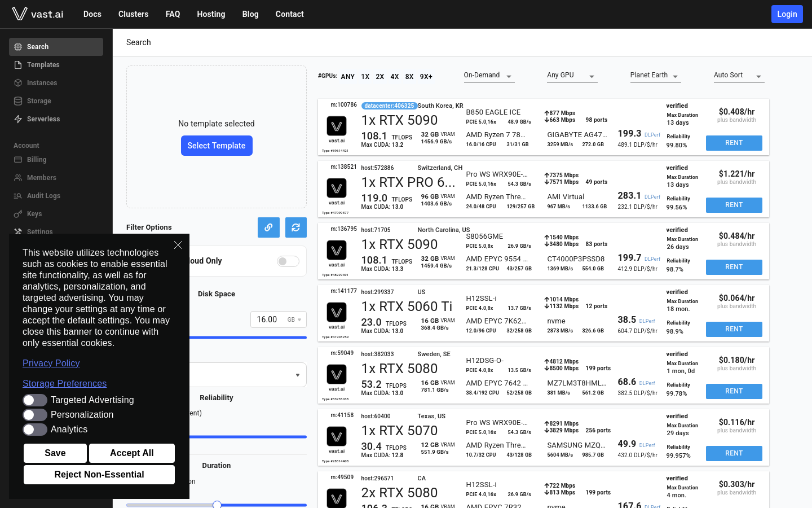
Task: Enable the Analytics cookie toggle
Action: (x=35, y=430)
